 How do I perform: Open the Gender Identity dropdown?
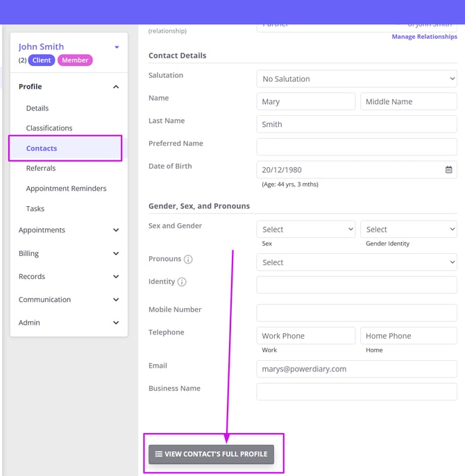coord(408,230)
